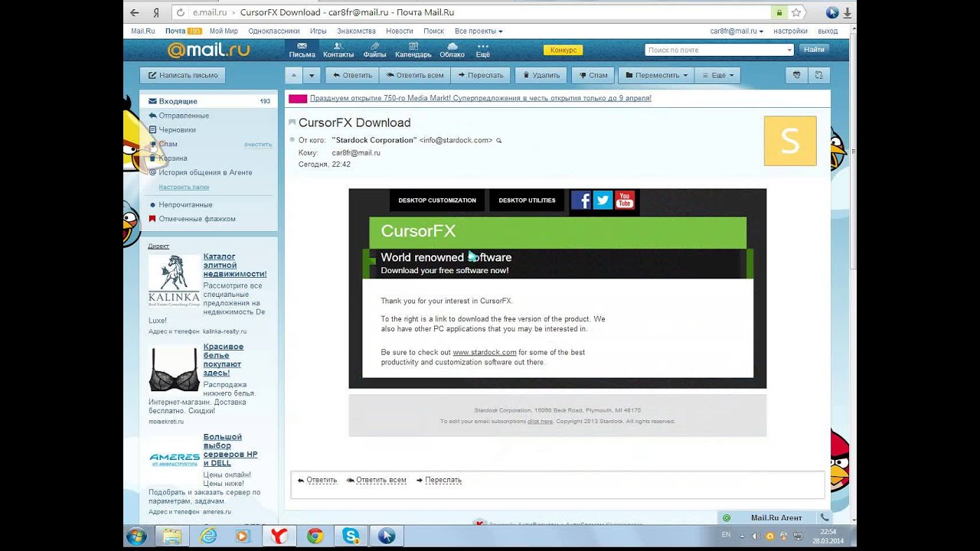
Task: Go to previous message with up arrow
Action: pyautogui.click(x=294, y=75)
